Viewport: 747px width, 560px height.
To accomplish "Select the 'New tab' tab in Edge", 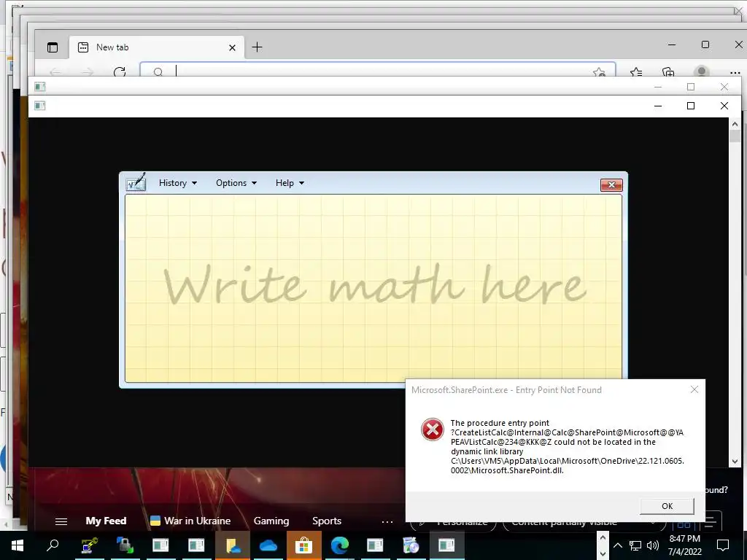I will (157, 47).
